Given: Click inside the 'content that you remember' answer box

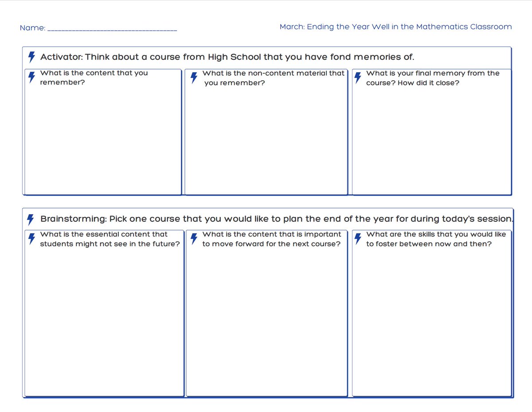Looking at the screenshot, I should [x=103, y=132].
